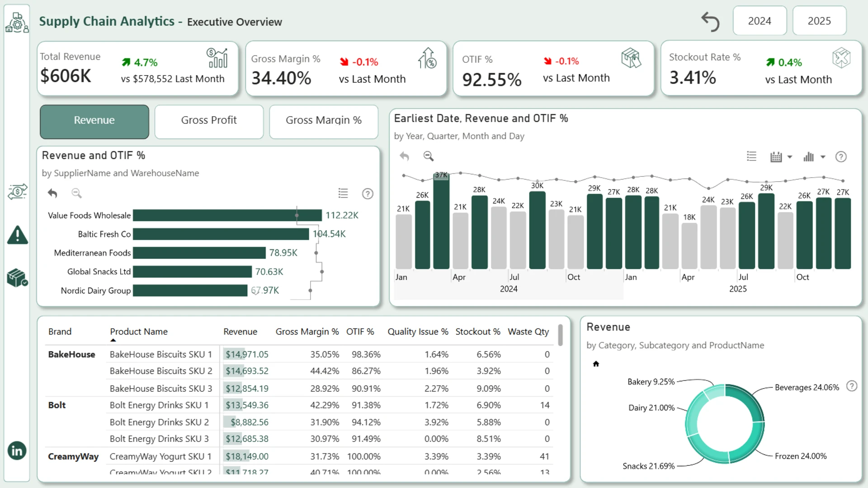This screenshot has height=488, width=868.
Task: Expand the chart type dropdown arrow
Action: tap(823, 157)
